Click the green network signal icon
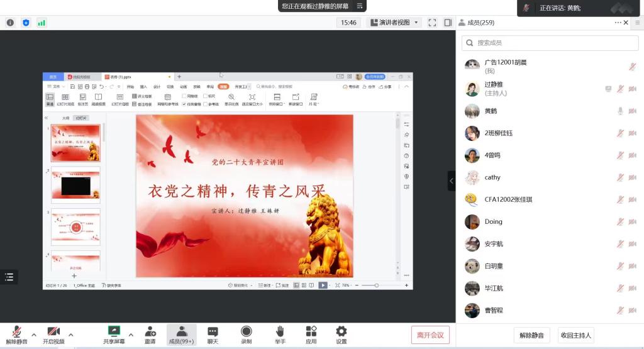 [42, 23]
